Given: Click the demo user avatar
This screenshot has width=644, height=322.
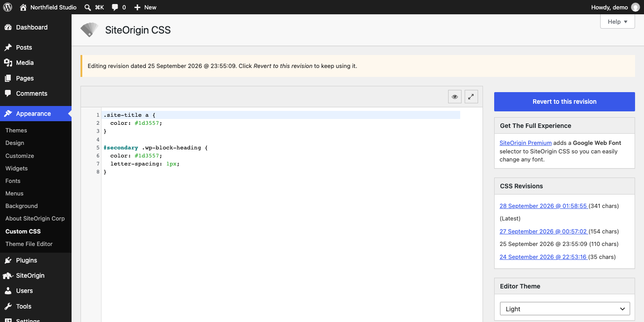Looking at the screenshot, I should tap(635, 7).
